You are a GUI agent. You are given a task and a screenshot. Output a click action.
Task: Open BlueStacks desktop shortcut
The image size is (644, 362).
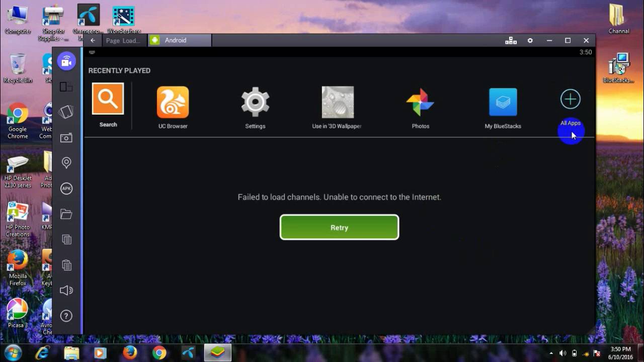tap(618, 68)
